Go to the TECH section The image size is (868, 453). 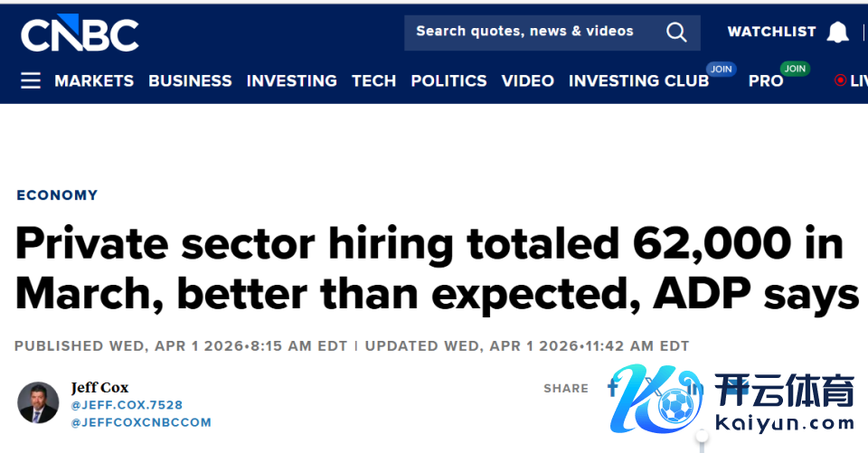(373, 80)
